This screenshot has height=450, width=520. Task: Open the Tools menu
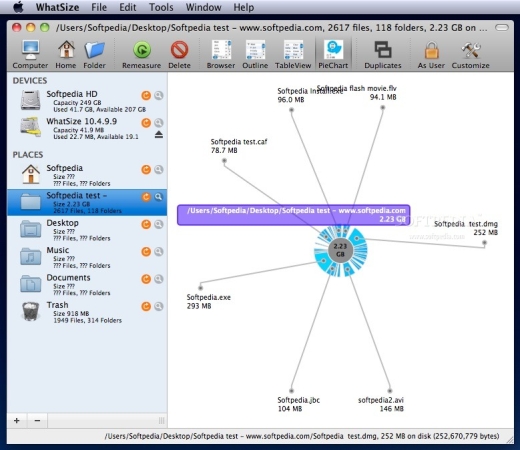[161, 7]
